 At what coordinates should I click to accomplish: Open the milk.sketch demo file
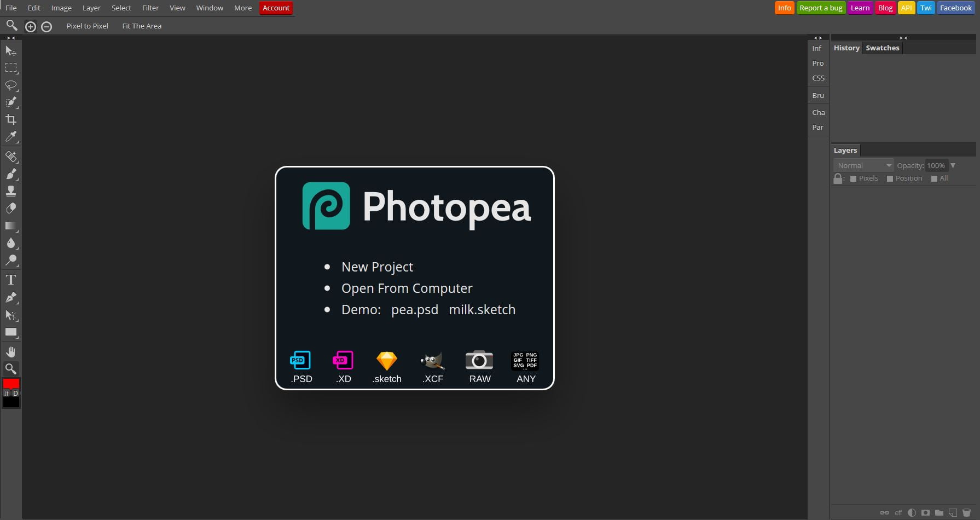pyautogui.click(x=482, y=309)
